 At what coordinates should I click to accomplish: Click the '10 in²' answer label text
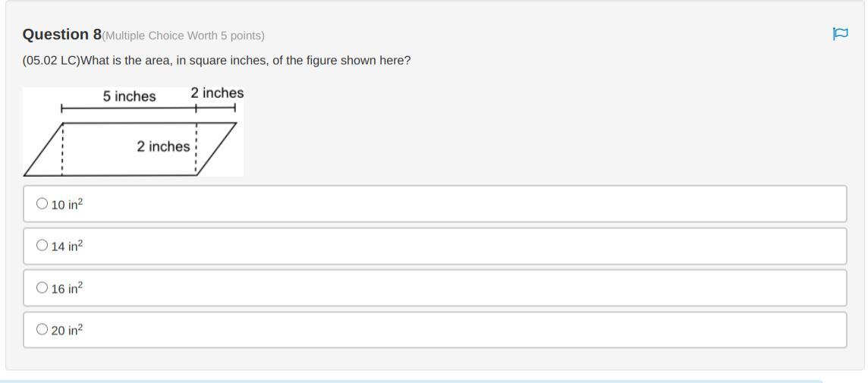(x=67, y=204)
